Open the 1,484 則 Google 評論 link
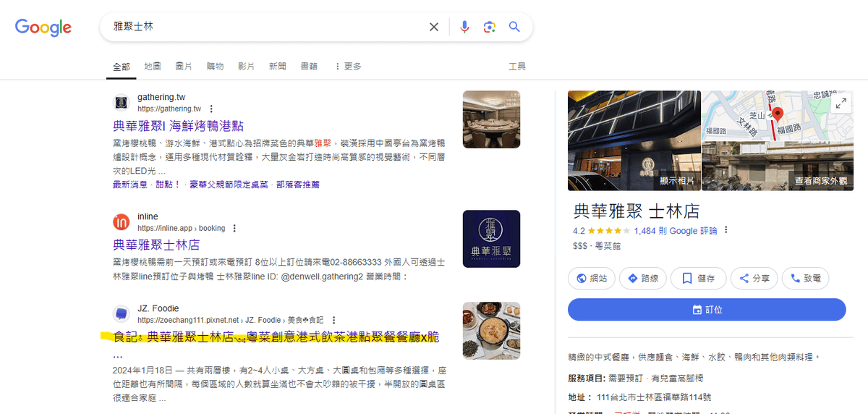Image resolution: width=868 pixels, height=414 pixels. tap(676, 231)
